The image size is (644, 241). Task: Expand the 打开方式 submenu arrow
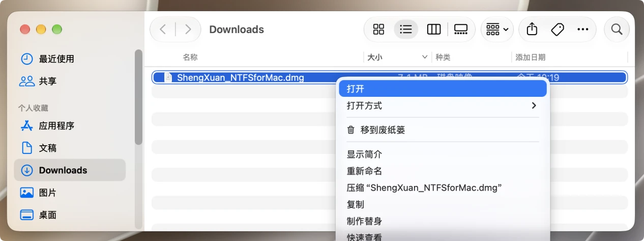tap(534, 105)
